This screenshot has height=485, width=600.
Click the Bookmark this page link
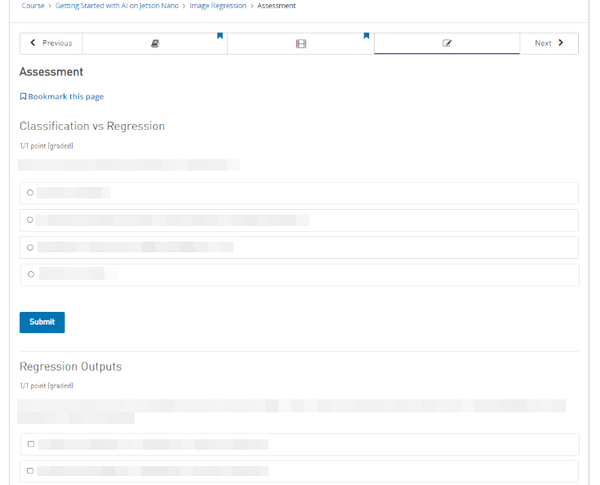pos(62,97)
